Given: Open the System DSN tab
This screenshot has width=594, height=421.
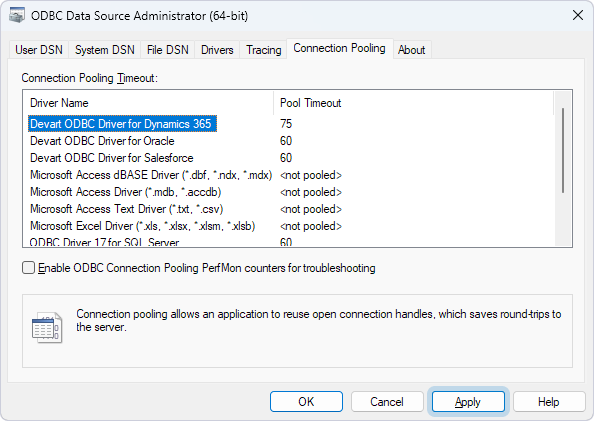Looking at the screenshot, I should click(105, 50).
